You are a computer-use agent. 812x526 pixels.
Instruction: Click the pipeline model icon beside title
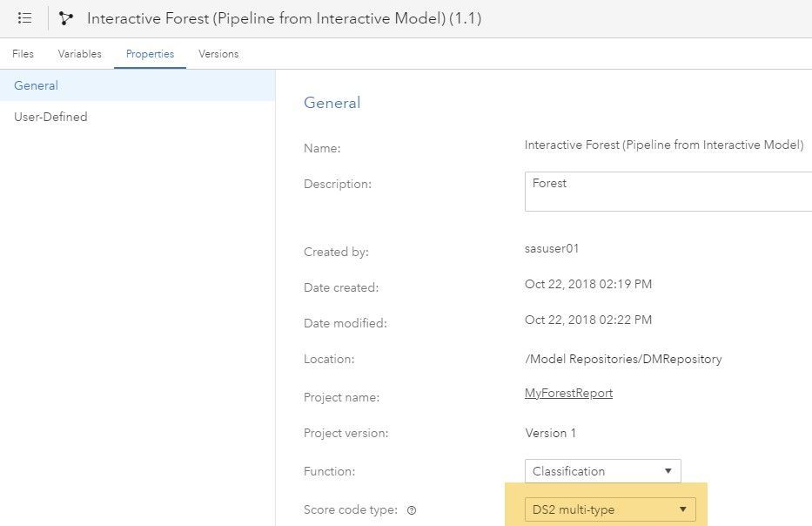click(x=66, y=18)
